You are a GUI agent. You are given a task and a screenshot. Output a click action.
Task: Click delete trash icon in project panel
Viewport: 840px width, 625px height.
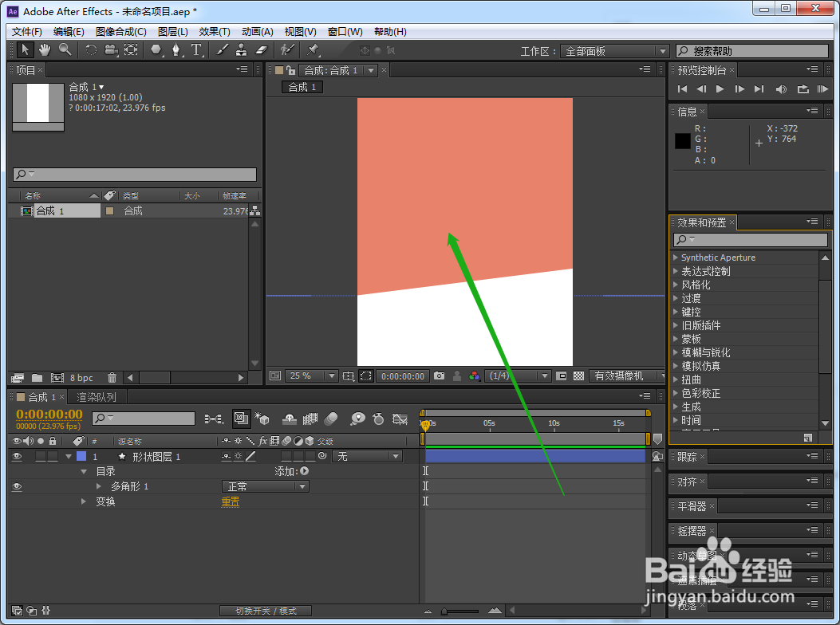pyautogui.click(x=112, y=378)
